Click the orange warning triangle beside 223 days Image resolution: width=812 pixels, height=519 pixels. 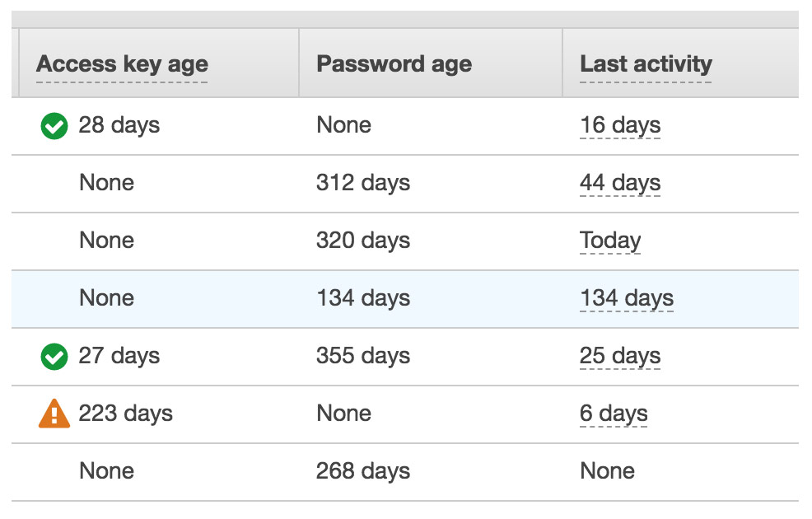(54, 414)
